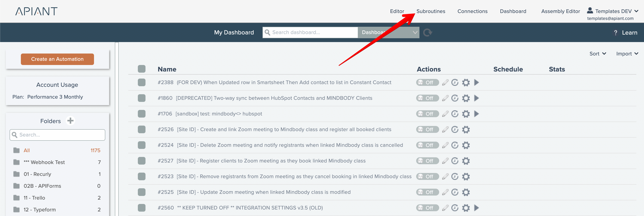Open the history clock icon for #1860
Viewport: 644px width, 216px height.
point(455,98)
